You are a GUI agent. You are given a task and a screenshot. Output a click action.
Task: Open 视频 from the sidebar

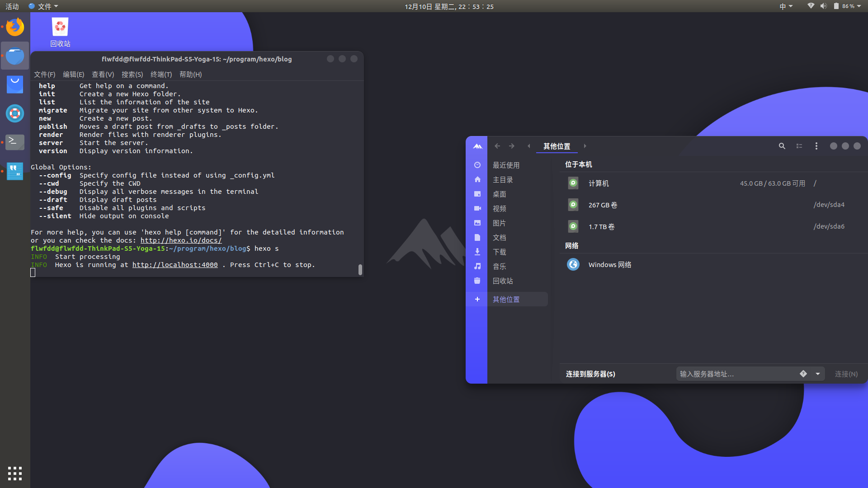(x=499, y=208)
